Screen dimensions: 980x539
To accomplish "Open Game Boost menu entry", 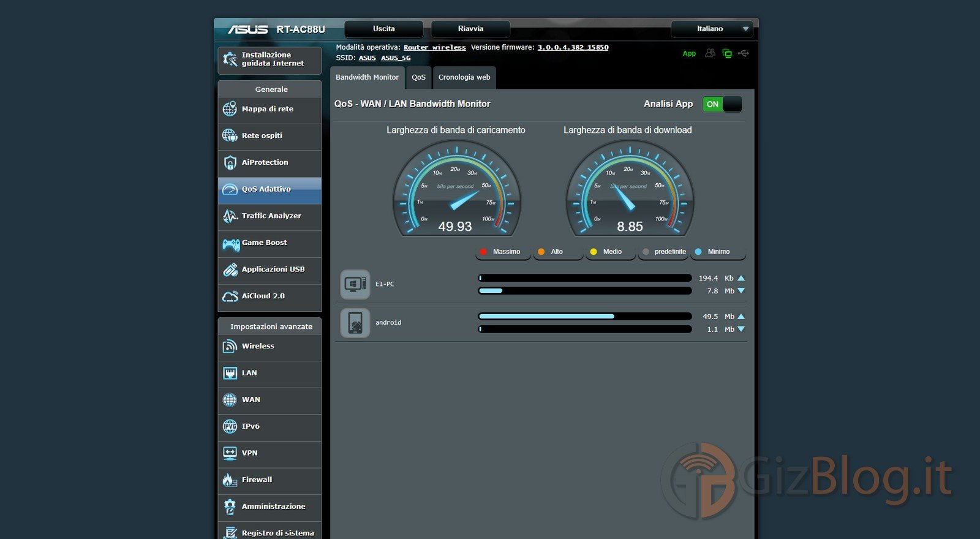I will (x=269, y=243).
